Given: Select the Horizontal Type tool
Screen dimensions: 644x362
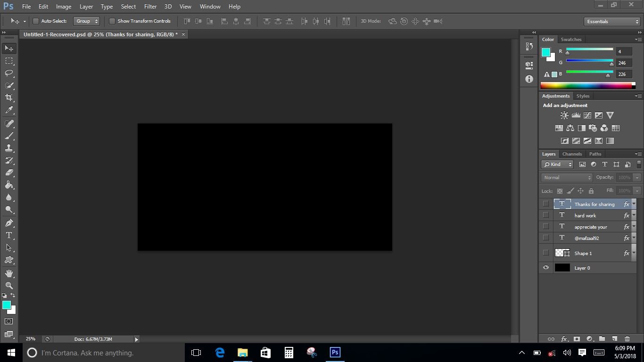Looking at the screenshot, I should (x=9, y=235).
